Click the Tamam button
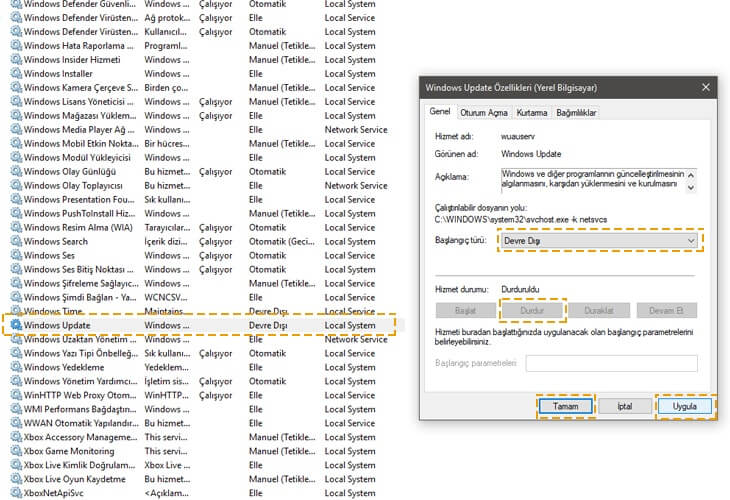This screenshot has height=500, width=730. point(565,406)
